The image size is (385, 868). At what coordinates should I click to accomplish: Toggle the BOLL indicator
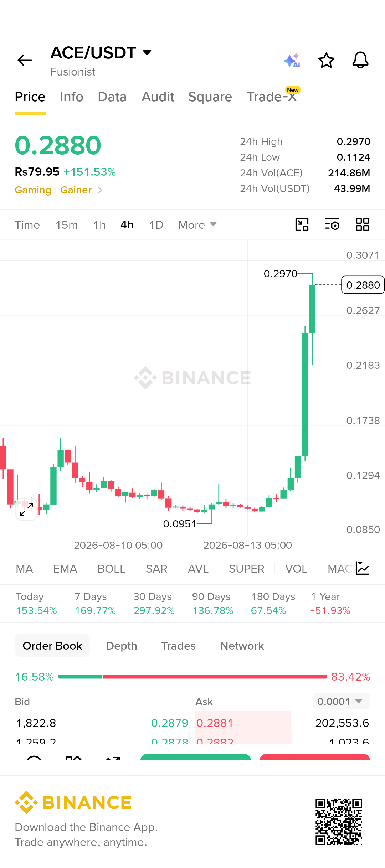pos(111,569)
